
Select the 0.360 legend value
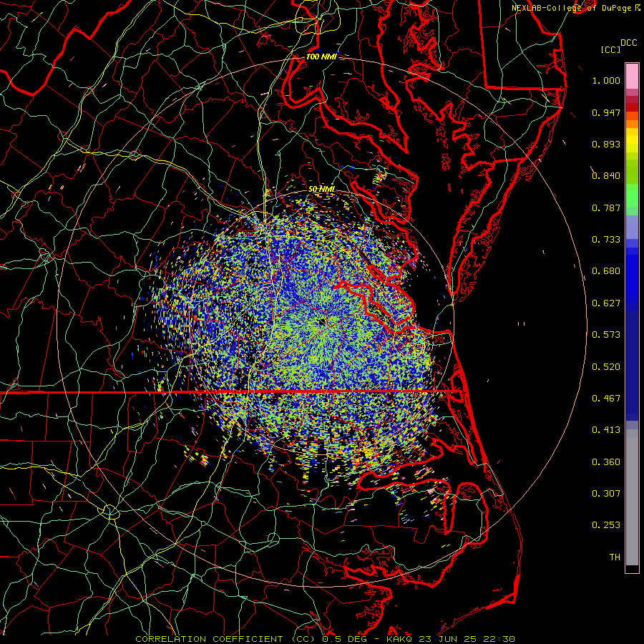click(606, 462)
